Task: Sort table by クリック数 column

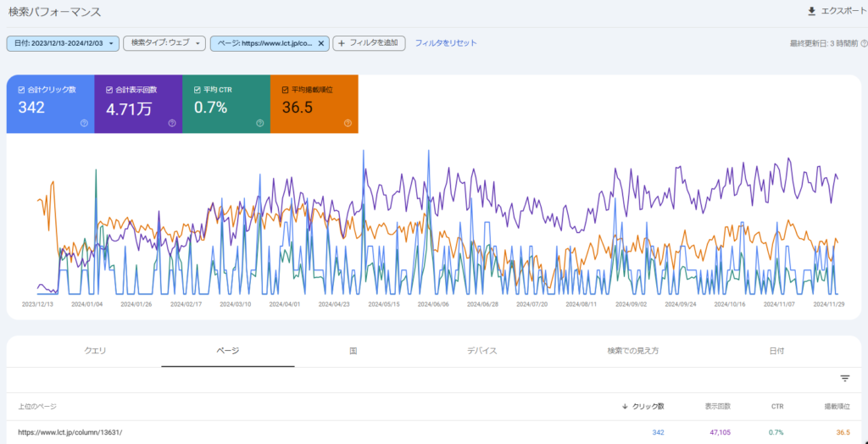Action: 643,407
